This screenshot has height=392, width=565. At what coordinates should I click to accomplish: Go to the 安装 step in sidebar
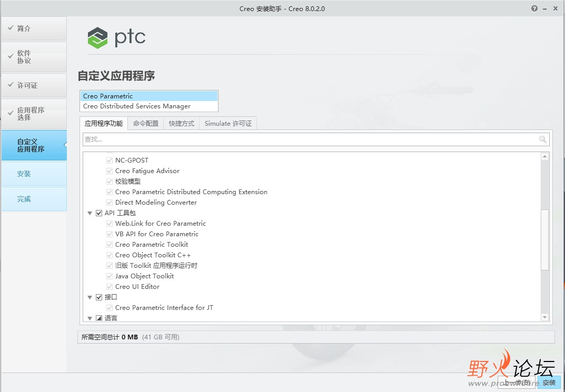tap(34, 174)
